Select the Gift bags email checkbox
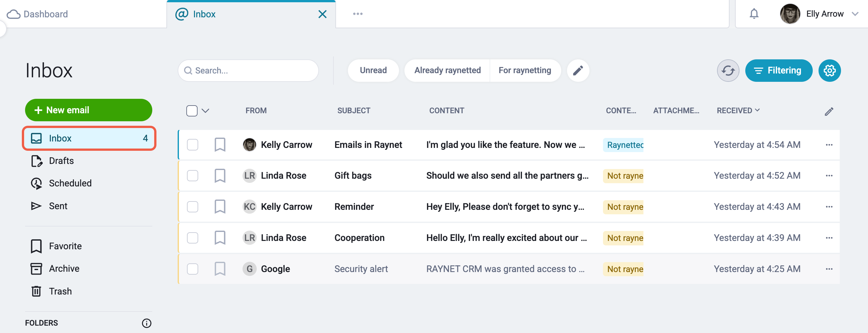Screen dimensions: 868x333 click(192, 176)
